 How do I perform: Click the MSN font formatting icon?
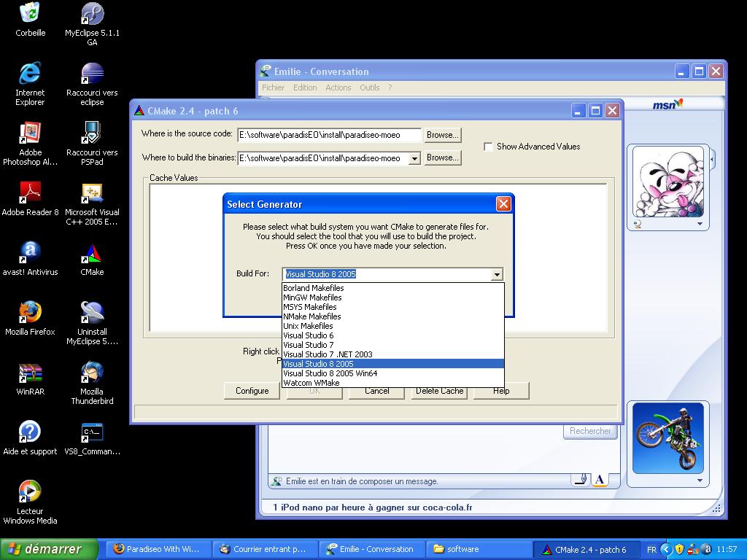599,480
